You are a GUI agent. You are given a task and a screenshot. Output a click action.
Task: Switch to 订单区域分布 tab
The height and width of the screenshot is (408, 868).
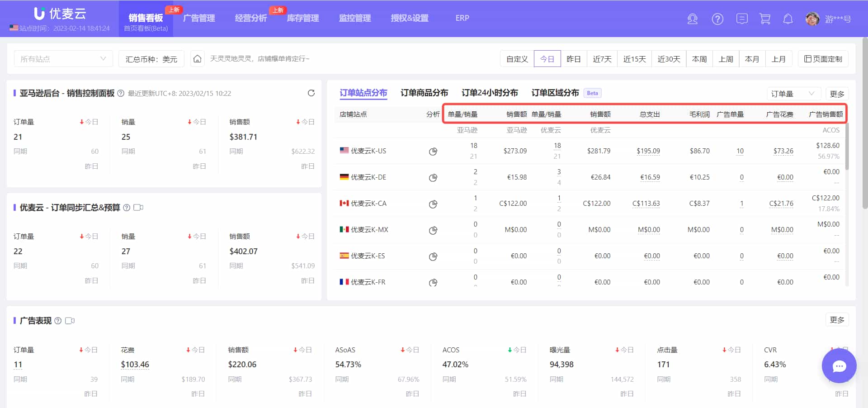(x=555, y=93)
